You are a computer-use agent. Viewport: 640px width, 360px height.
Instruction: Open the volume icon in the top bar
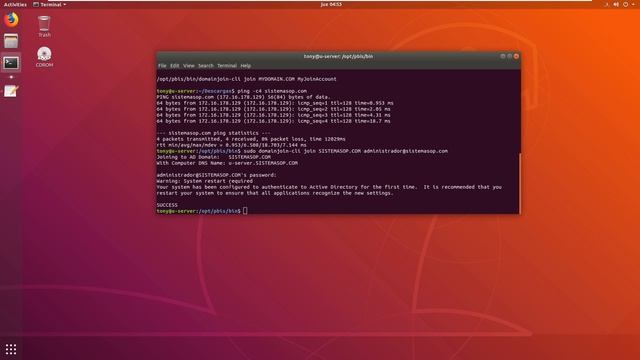[x=616, y=4]
